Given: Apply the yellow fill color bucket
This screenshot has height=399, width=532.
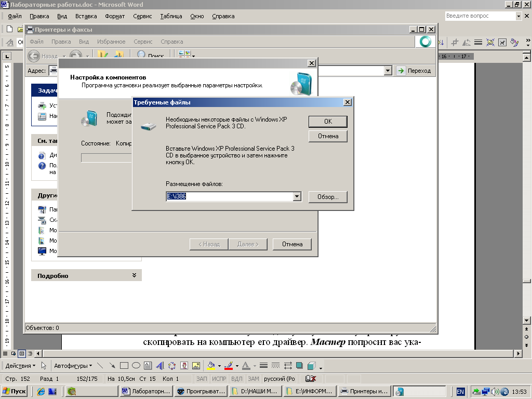Looking at the screenshot, I should (x=211, y=366).
